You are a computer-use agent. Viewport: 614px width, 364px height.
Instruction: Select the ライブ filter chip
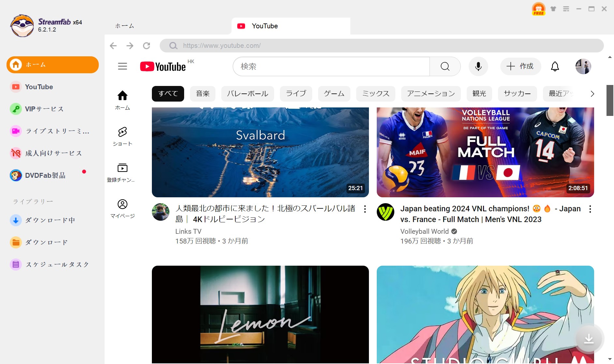tap(296, 94)
